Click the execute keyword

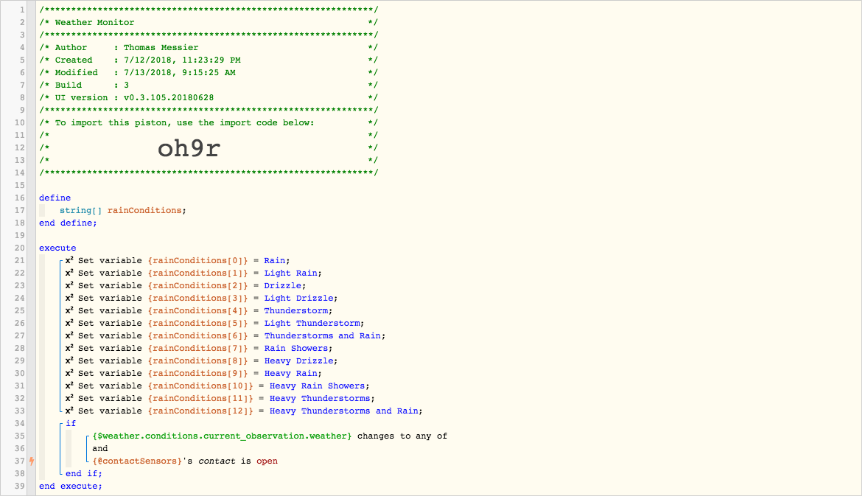click(57, 248)
